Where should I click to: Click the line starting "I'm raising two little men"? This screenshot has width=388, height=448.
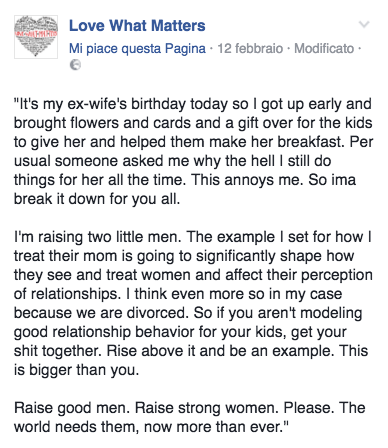[x=192, y=237]
